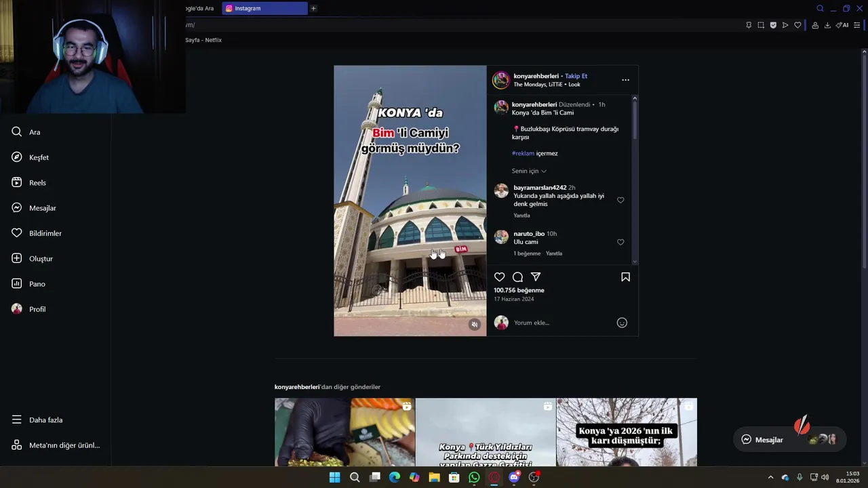This screenshot has height=488, width=868.
Task: Unmute the video with speaker icon
Action: pyautogui.click(x=475, y=325)
